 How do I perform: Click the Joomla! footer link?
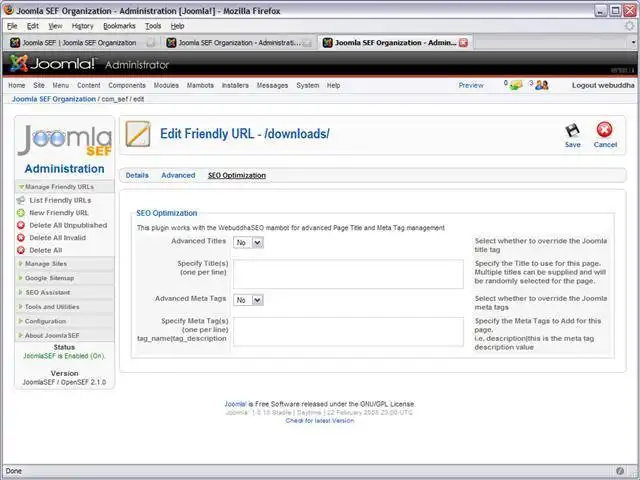[236, 404]
